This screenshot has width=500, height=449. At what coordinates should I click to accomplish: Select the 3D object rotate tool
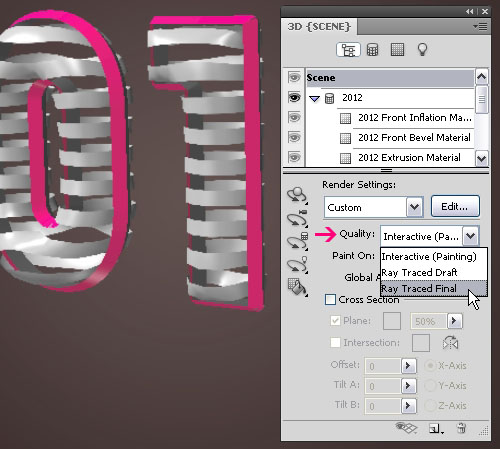tap(297, 195)
